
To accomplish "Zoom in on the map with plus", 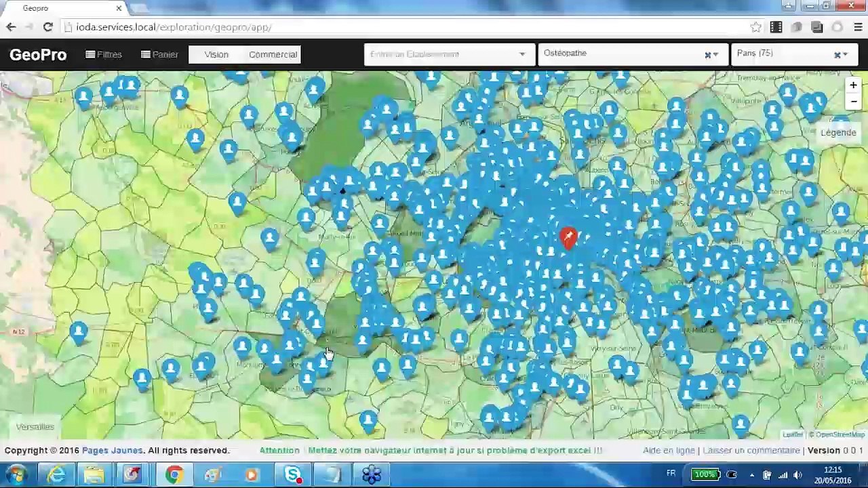I will 853,85.
